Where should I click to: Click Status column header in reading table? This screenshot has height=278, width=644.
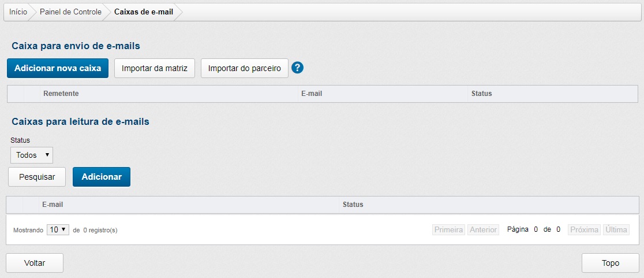(x=353, y=205)
